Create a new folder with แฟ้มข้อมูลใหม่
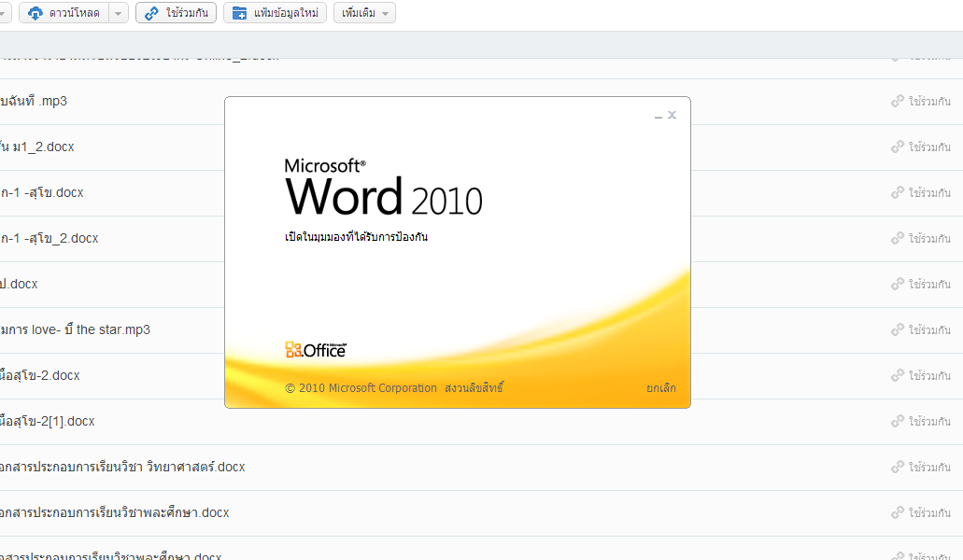The width and height of the screenshot is (963, 560). [275, 13]
